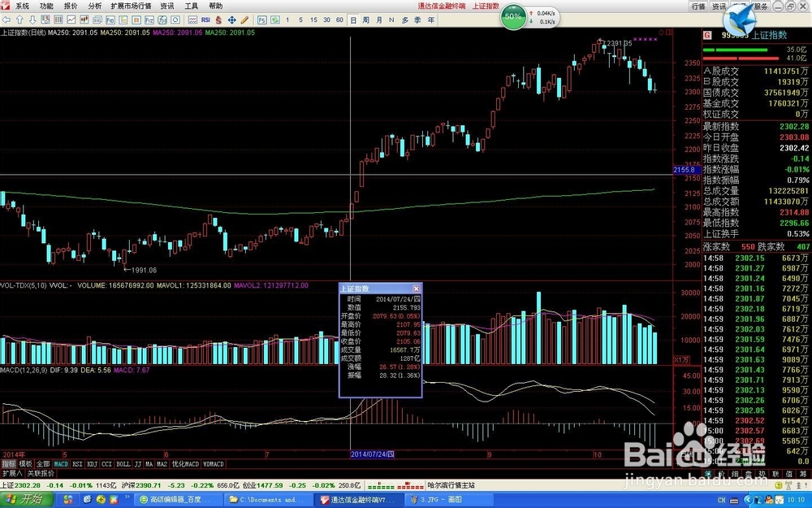The height and width of the screenshot is (508, 812).
Task: Select the 日 daily period button
Action: click(x=353, y=20)
